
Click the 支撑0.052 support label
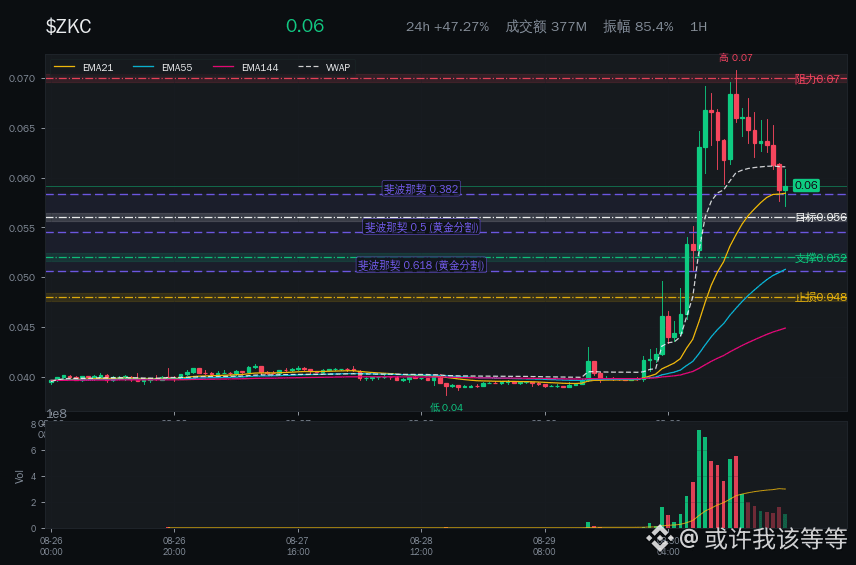tap(821, 258)
